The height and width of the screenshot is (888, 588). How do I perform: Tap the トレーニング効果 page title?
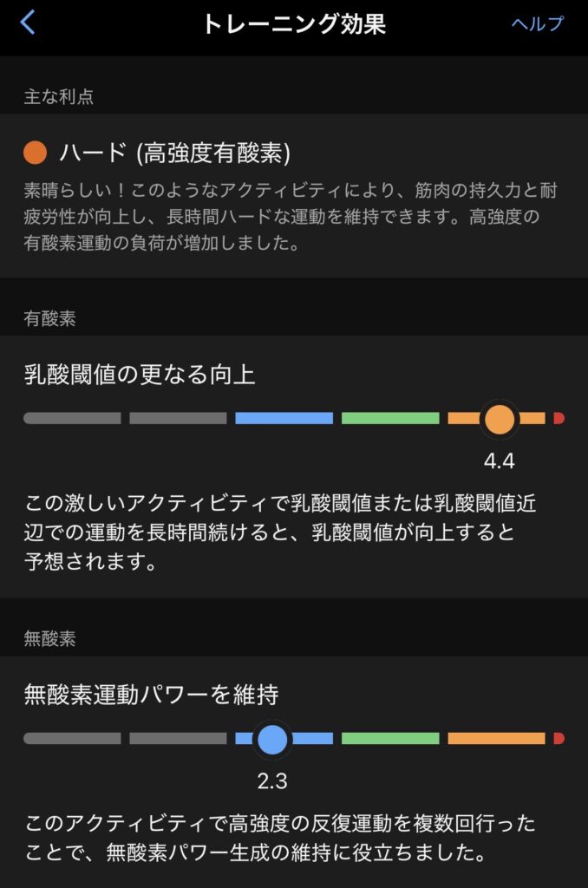(x=294, y=23)
